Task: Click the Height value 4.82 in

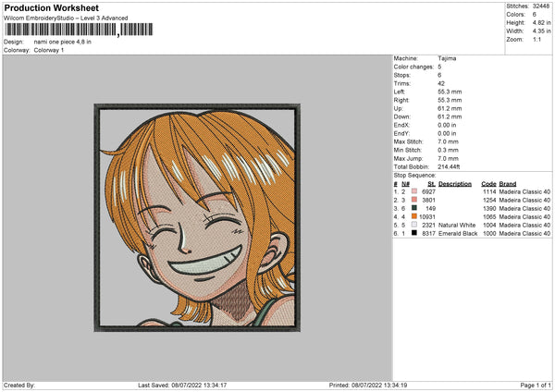Action: (x=541, y=22)
